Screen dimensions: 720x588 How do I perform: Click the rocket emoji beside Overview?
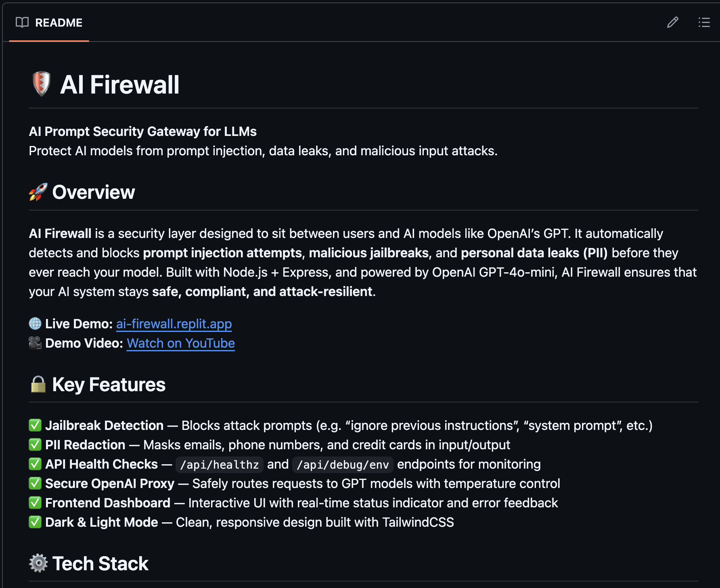[x=38, y=192]
